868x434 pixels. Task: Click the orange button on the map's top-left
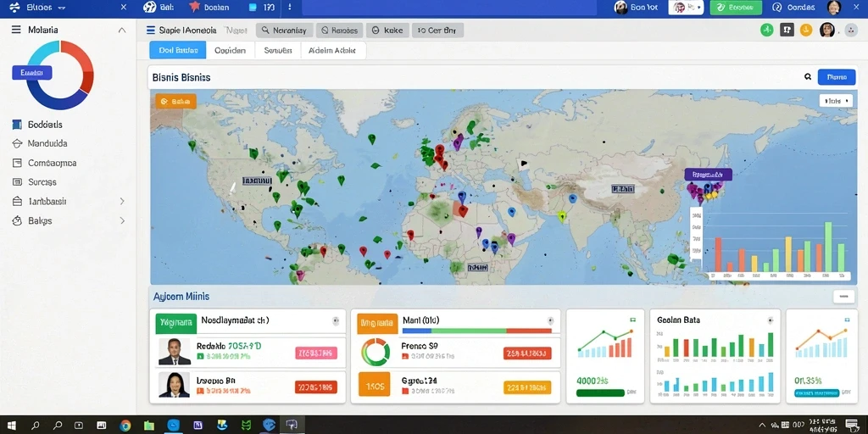pos(176,102)
